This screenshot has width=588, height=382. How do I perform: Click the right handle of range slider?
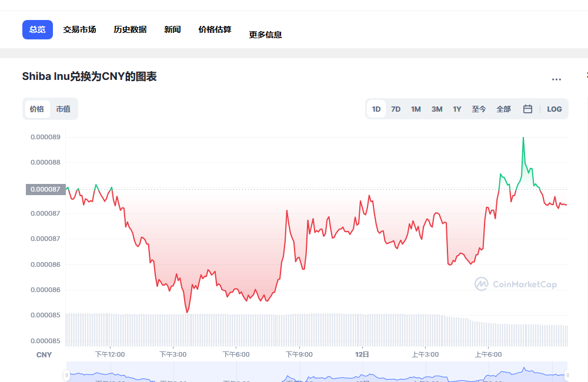(567, 375)
